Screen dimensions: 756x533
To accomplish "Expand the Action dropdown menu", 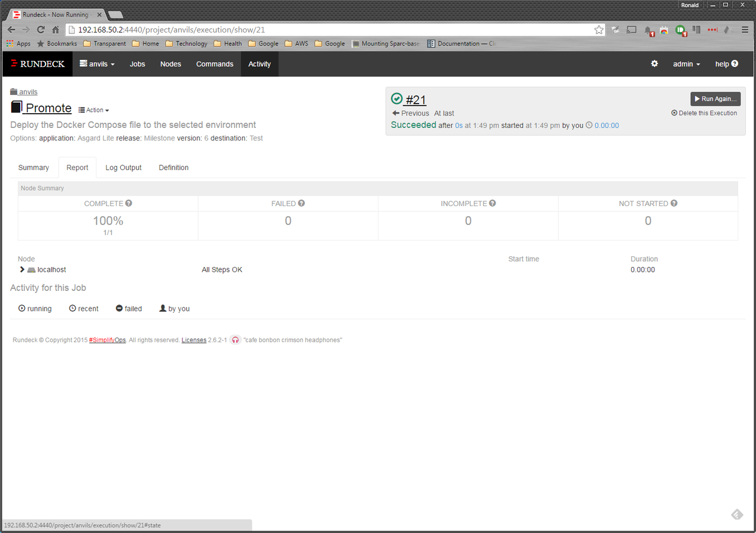I will tap(94, 110).
